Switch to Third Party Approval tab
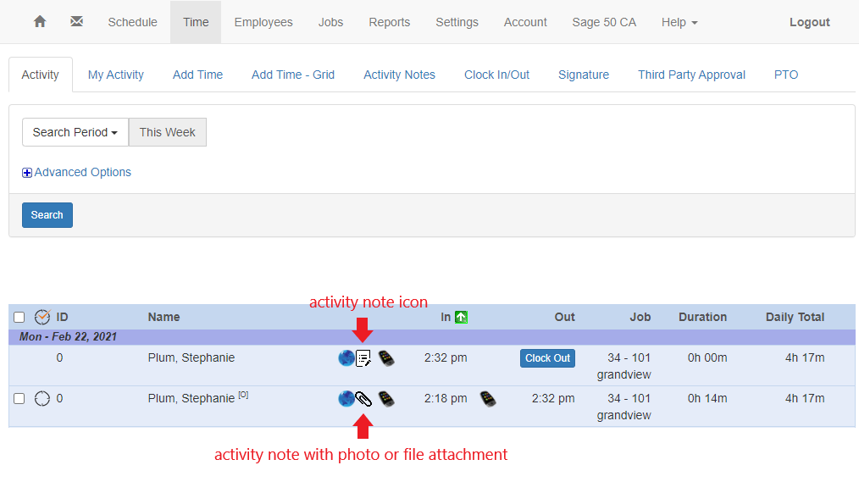Viewport: 859px width, 504px height. click(691, 75)
